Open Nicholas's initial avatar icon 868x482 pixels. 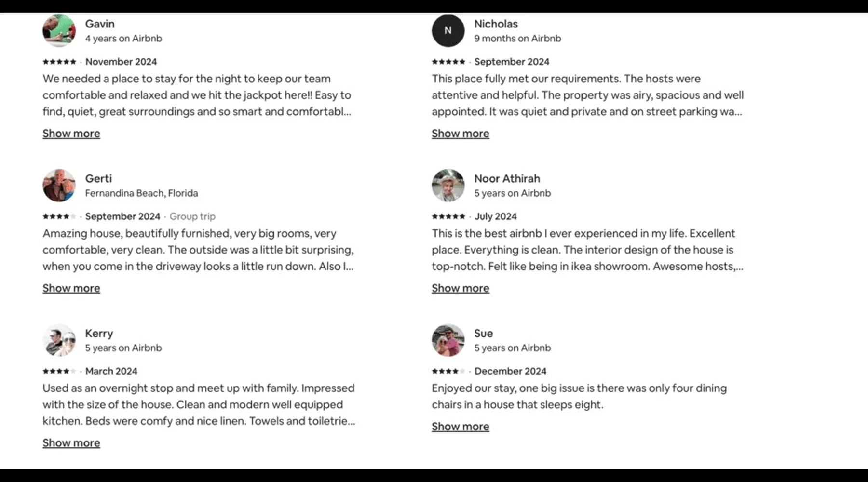[448, 30]
